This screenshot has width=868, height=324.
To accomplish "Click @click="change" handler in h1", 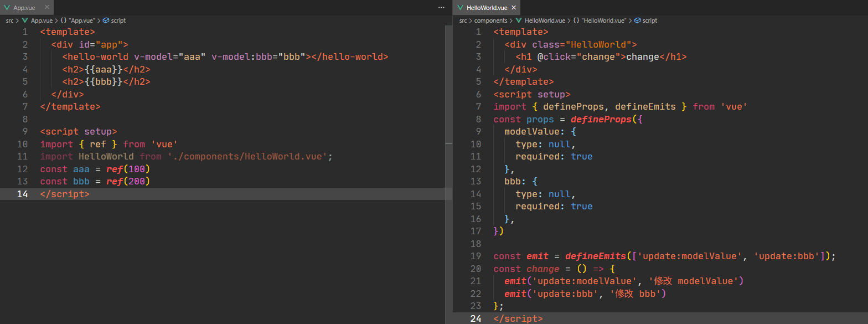I will click(x=579, y=56).
